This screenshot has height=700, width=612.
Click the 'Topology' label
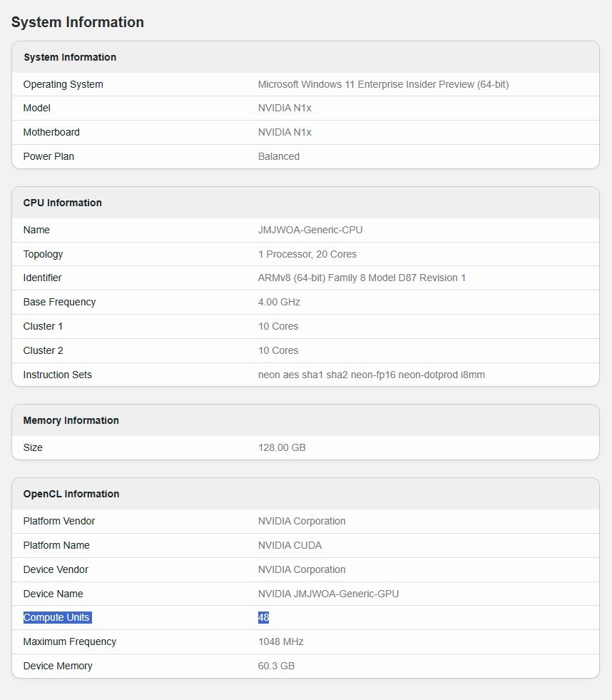(x=43, y=254)
